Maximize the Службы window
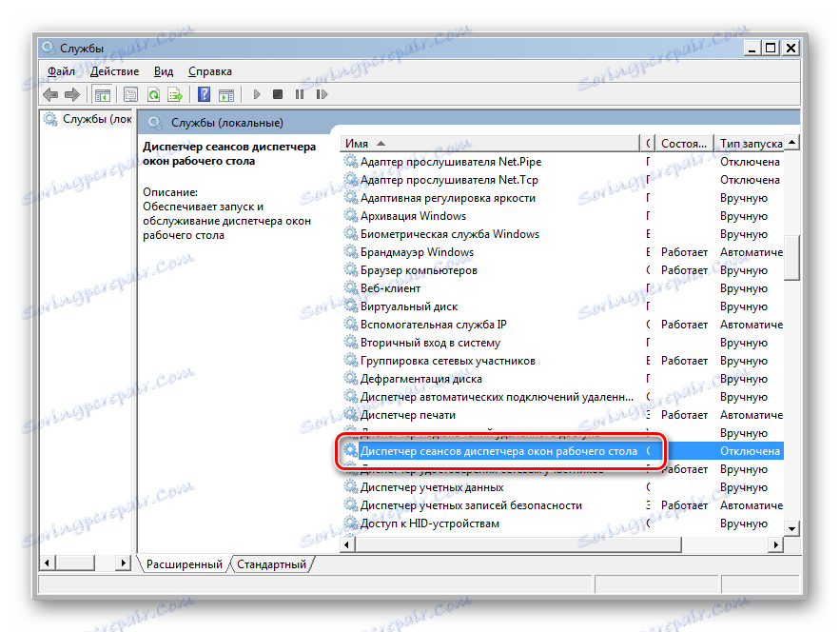This screenshot has height=632, width=840. click(x=771, y=49)
